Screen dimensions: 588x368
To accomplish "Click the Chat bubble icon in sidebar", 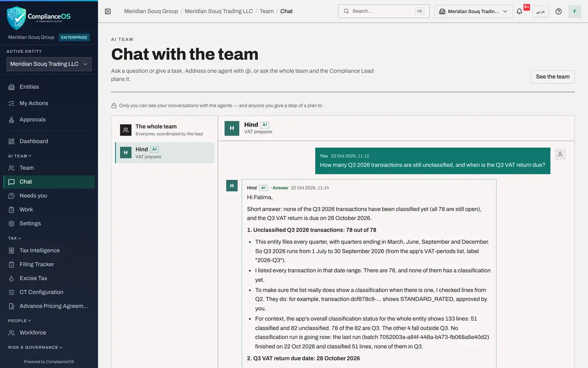I will pos(11,182).
